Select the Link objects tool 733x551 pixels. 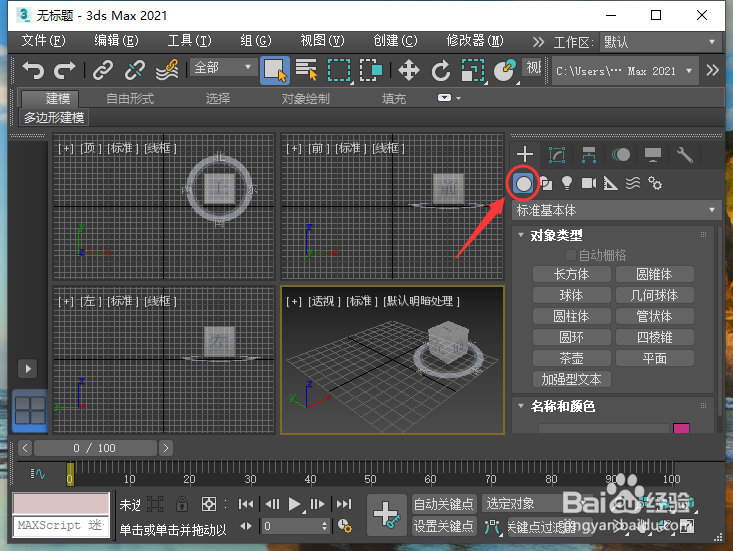click(x=103, y=70)
